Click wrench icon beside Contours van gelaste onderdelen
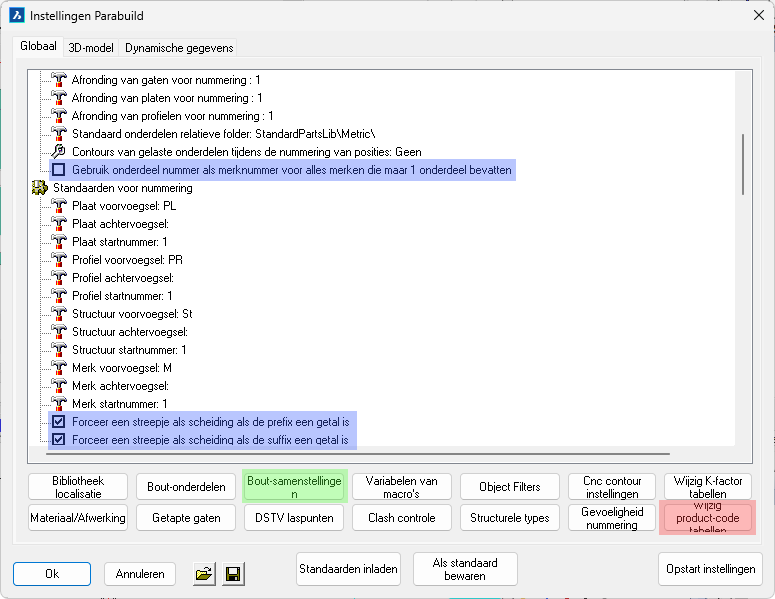The image size is (775, 599). (x=58, y=152)
